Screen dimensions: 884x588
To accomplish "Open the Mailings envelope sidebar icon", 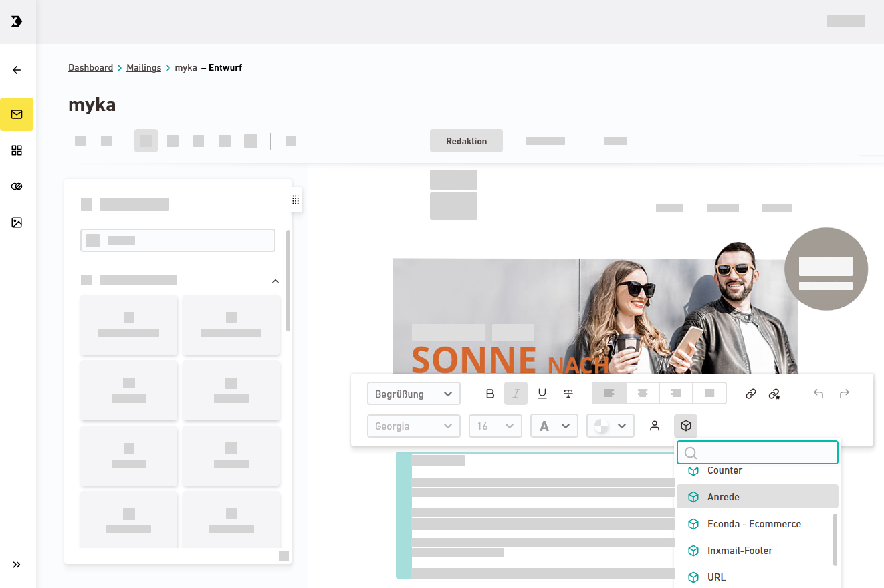I will (17, 114).
